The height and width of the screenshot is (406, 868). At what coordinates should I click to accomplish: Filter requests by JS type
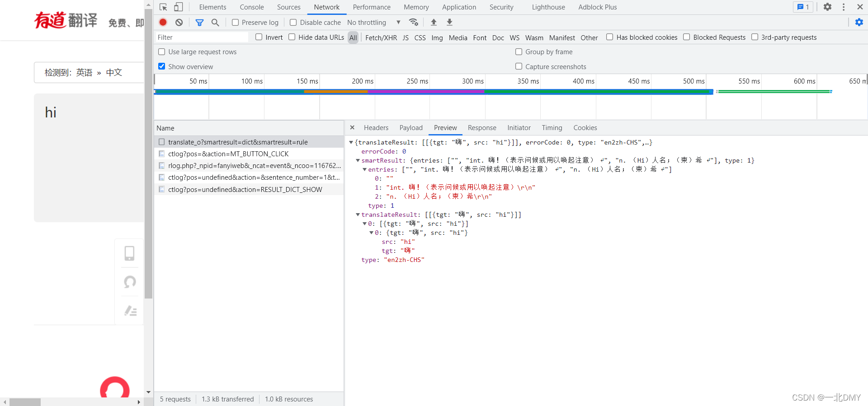click(406, 37)
